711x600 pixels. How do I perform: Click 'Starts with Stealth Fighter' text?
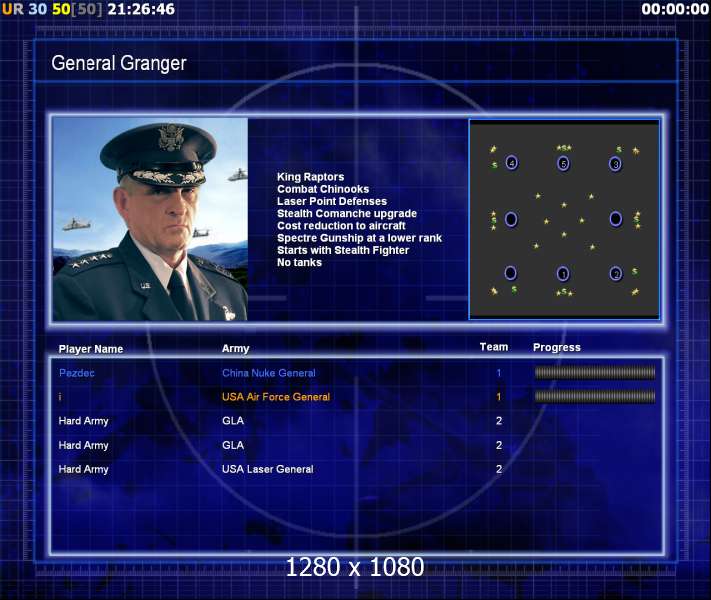(343, 250)
